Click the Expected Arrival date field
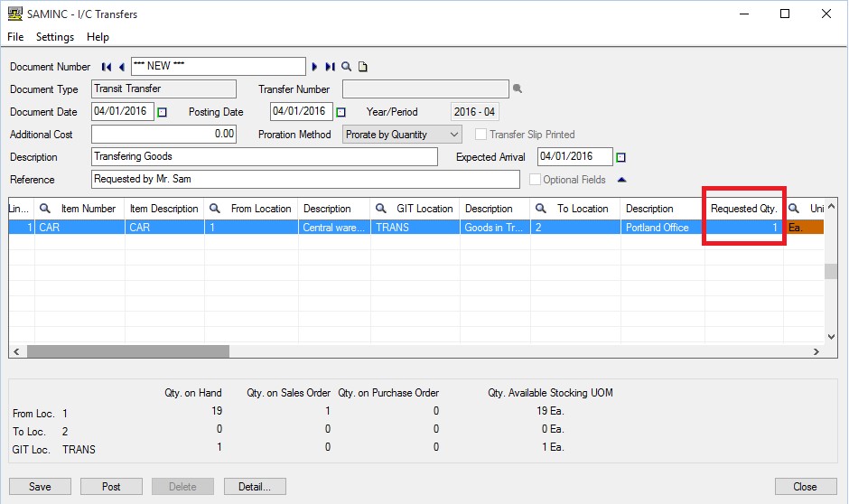The image size is (849, 504). (575, 156)
